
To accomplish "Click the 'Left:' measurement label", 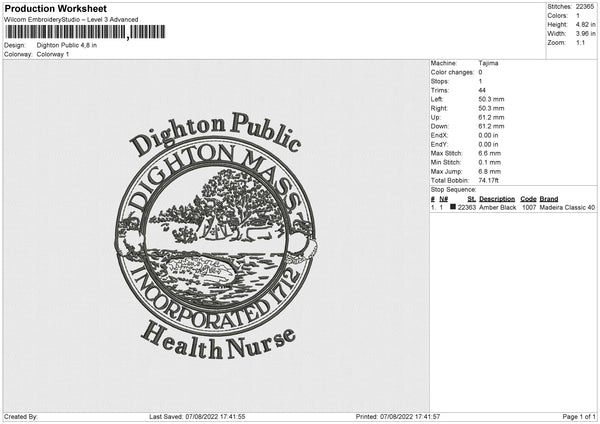I will (437, 99).
